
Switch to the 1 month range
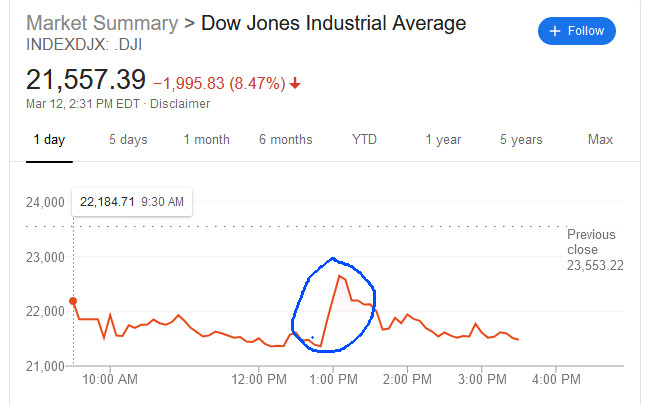pos(207,140)
